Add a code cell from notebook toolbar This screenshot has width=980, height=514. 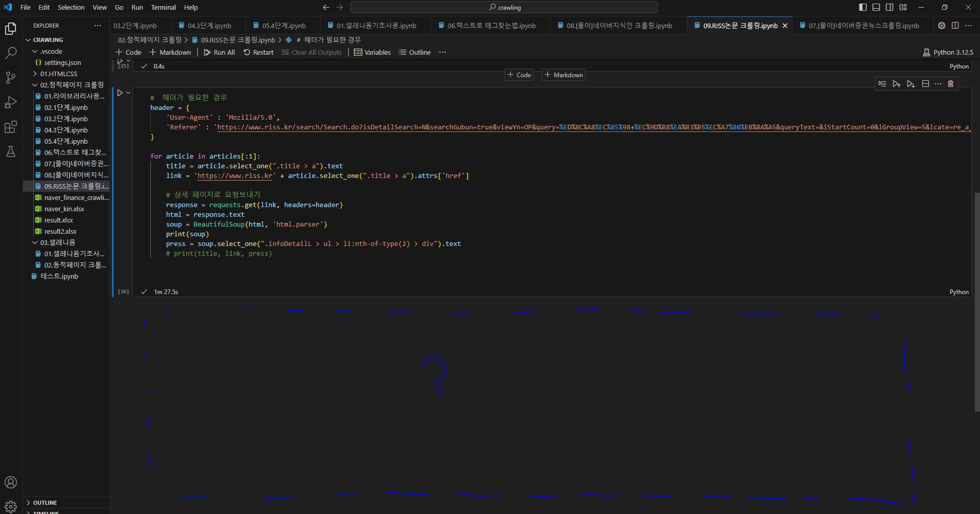coord(128,52)
